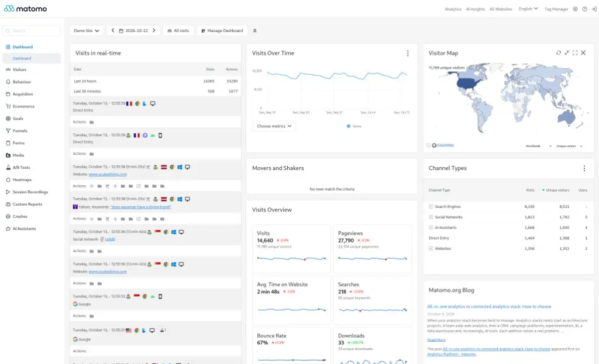Select AI Assistants in sidebar menu

point(24,228)
